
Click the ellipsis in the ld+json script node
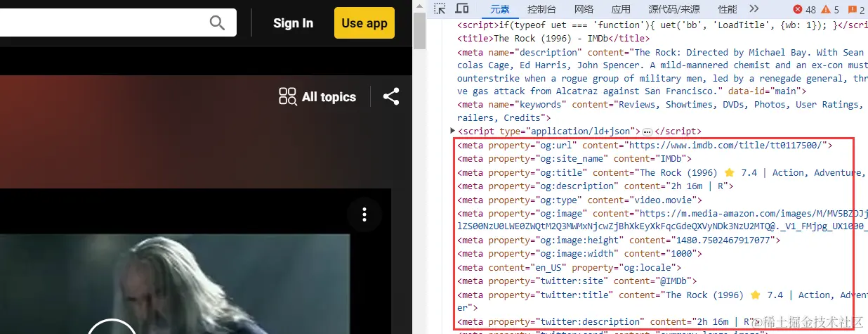pyautogui.click(x=647, y=131)
